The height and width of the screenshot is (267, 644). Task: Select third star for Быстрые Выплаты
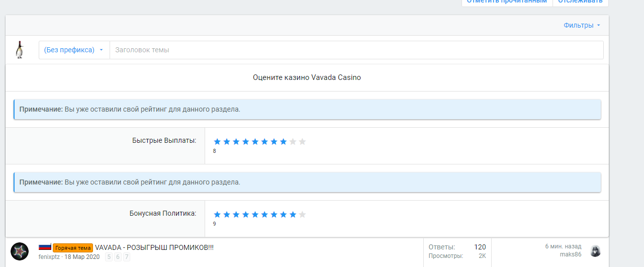(x=236, y=142)
